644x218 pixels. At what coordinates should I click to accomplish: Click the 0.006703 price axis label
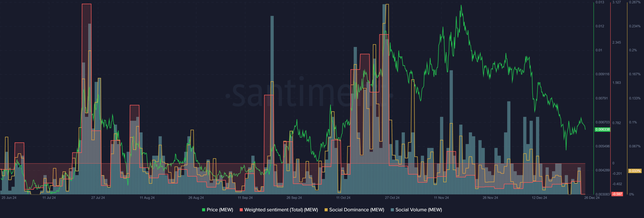[x=602, y=122]
